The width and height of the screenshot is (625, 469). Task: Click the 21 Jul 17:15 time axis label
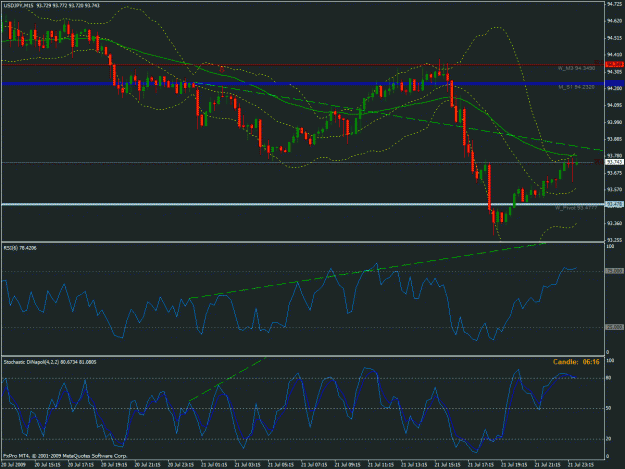click(481, 465)
